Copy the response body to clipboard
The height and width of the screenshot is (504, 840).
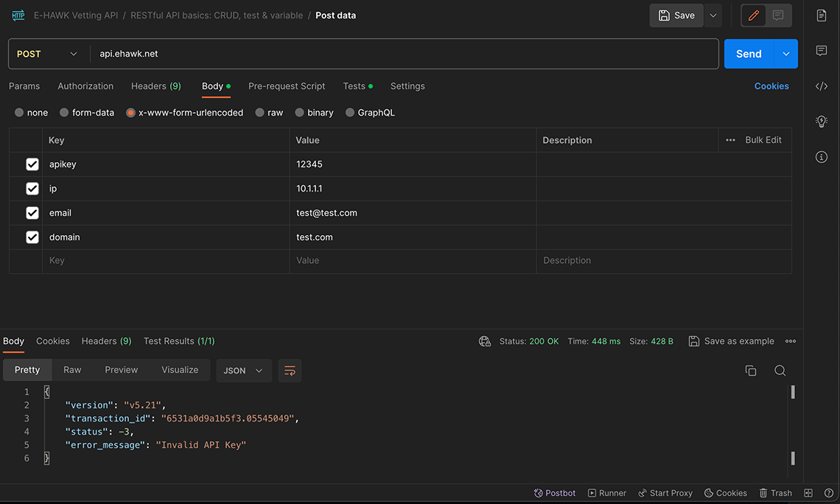(751, 370)
